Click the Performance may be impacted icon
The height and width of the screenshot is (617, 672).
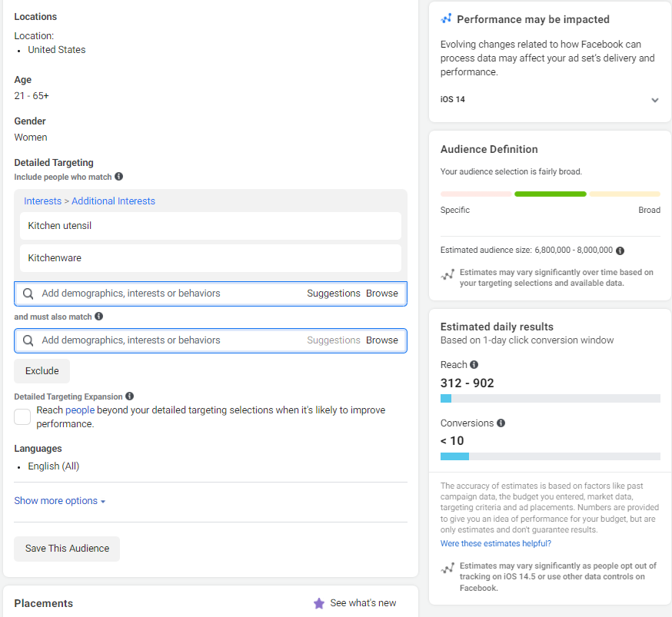click(447, 19)
